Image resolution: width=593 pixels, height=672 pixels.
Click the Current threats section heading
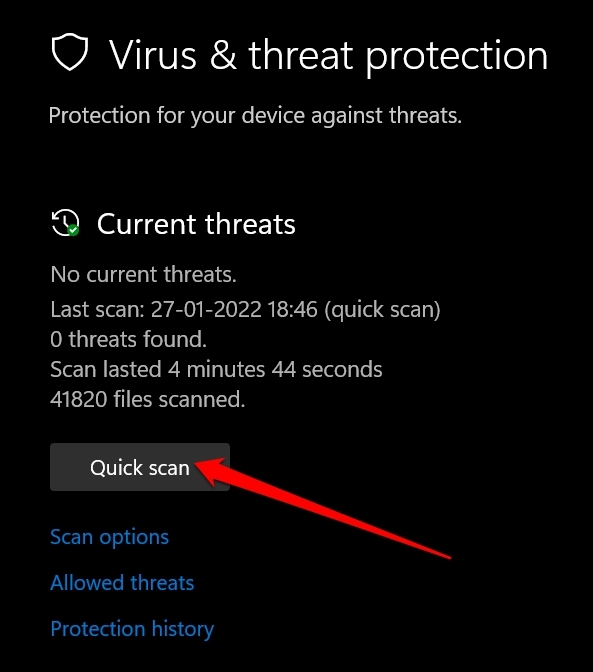[196, 224]
